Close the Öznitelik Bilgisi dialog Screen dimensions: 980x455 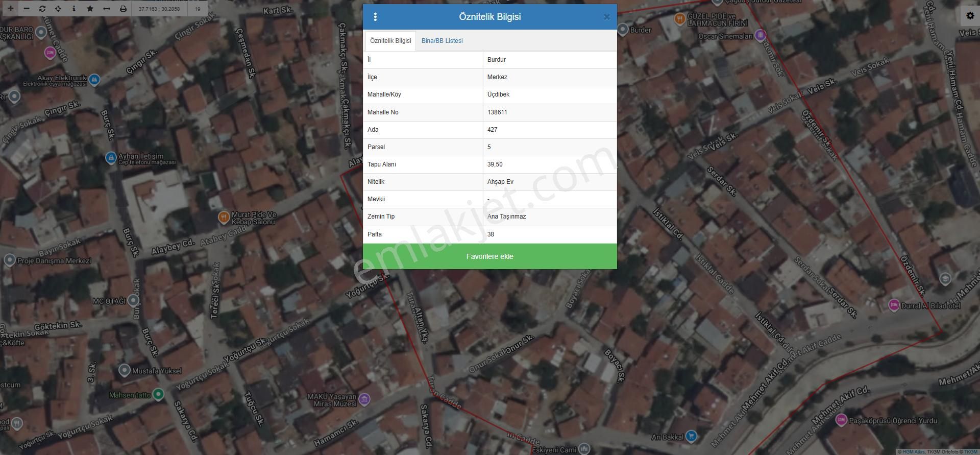tap(606, 17)
